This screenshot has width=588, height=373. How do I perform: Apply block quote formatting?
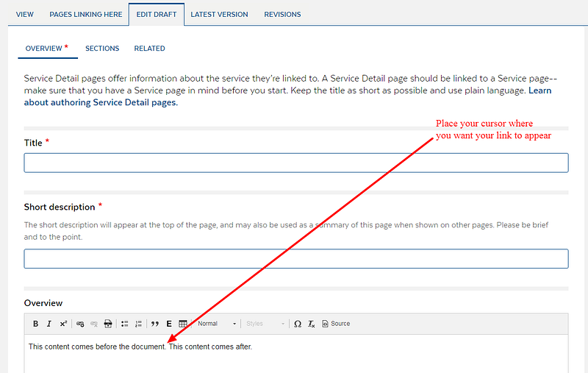point(155,324)
